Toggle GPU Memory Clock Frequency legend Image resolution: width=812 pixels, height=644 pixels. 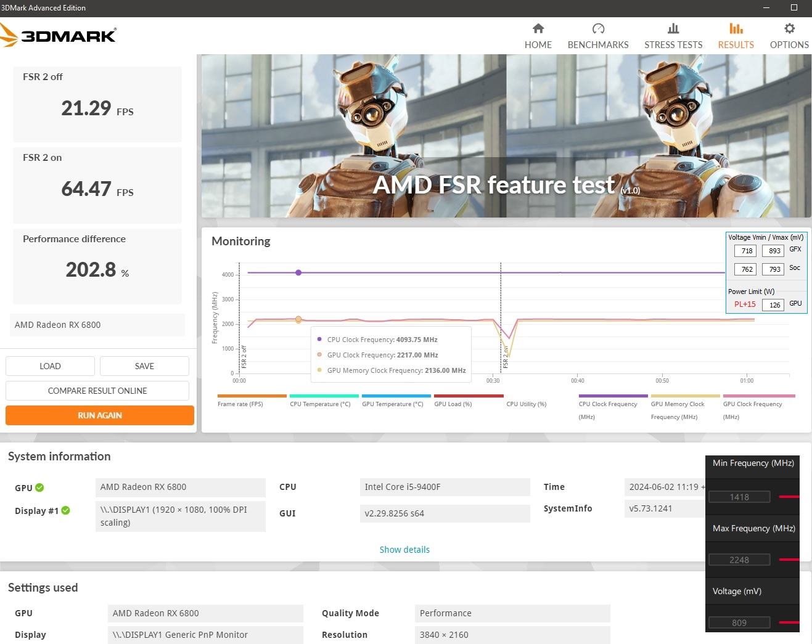click(x=685, y=407)
